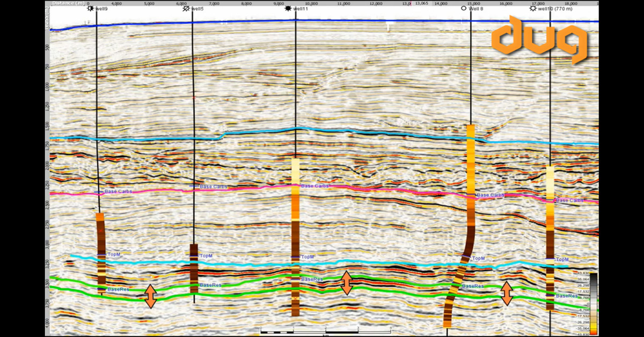Click the orange double arrow right of Well 8
The width and height of the screenshot is (644, 337).
507,293
